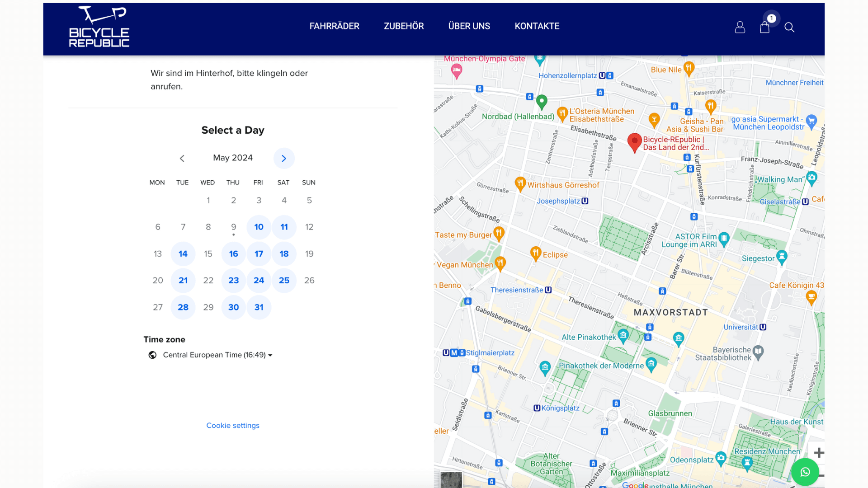Click Alter Botanischer Garten label

pos(551,464)
